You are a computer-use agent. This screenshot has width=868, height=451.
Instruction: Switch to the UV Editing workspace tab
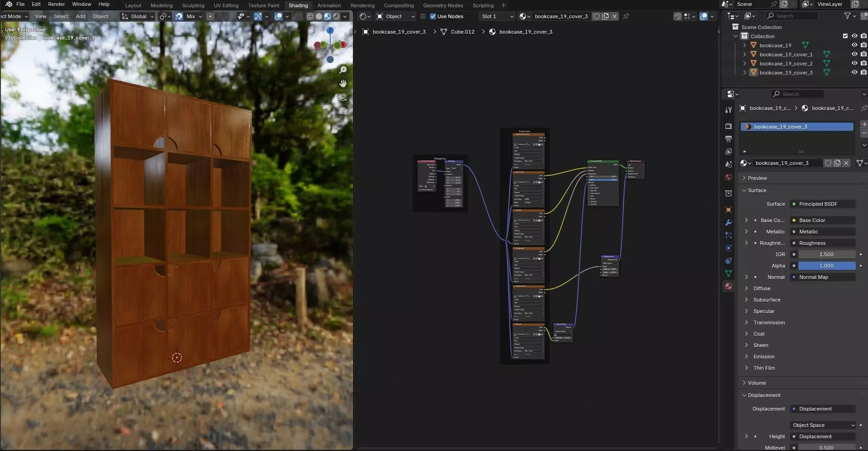(x=226, y=5)
